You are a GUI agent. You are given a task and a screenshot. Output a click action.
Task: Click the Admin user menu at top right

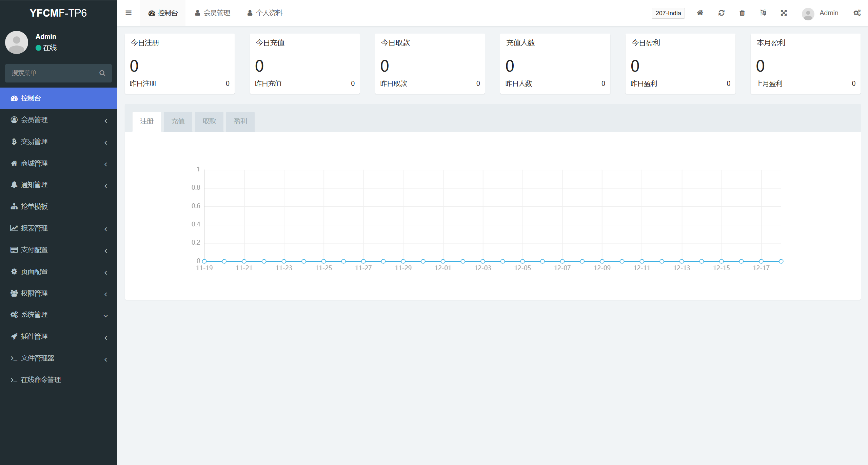click(x=821, y=13)
